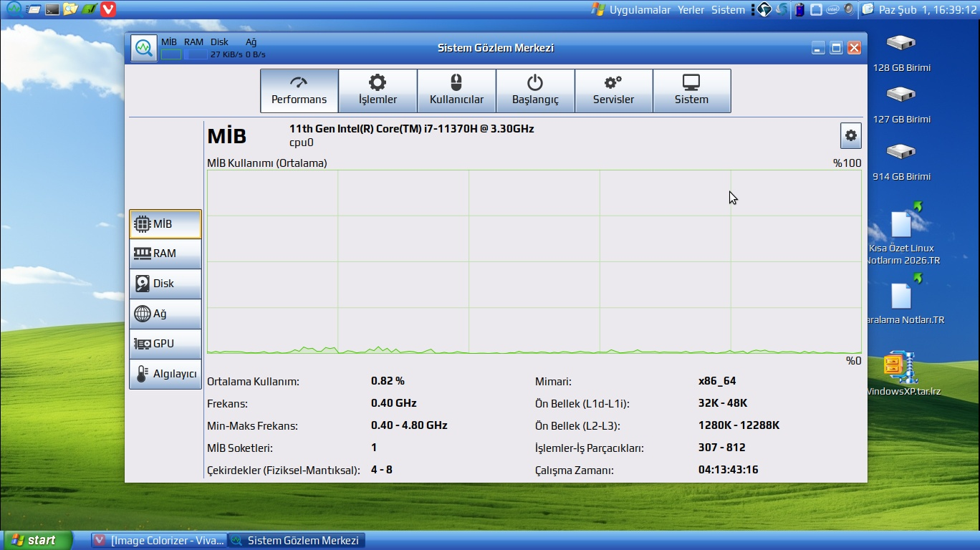Screen dimensions: 980x550
Task: Open the volume speaker tray icon
Action: coord(849,9)
